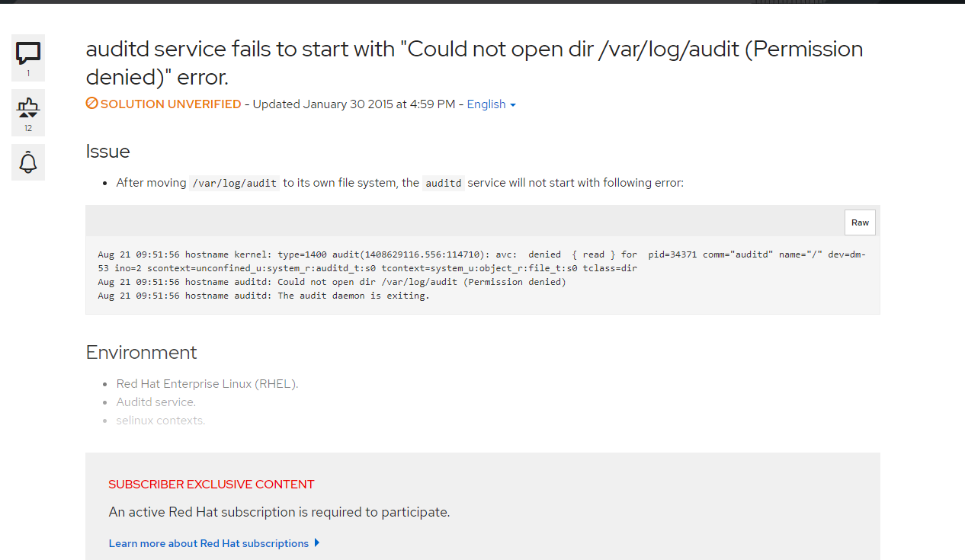The width and height of the screenshot is (965, 560).
Task: Click the vote count under the rating icon
Action: click(x=28, y=127)
